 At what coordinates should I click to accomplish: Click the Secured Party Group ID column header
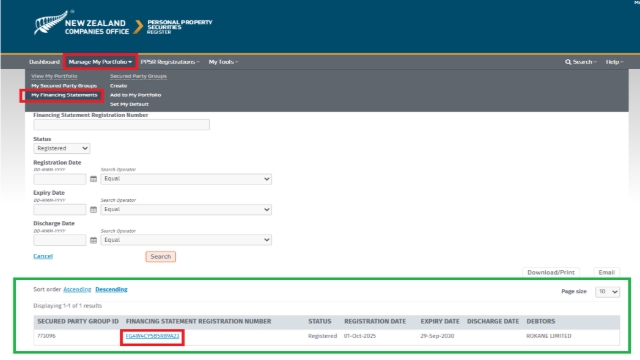click(78, 322)
